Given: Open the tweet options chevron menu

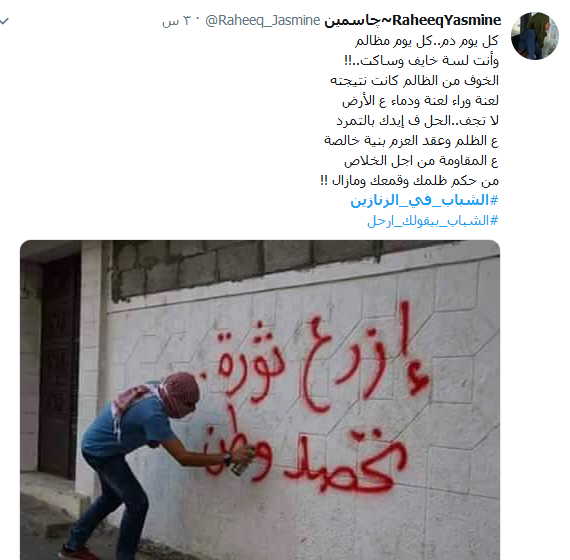Looking at the screenshot, I should (x=4, y=21).
